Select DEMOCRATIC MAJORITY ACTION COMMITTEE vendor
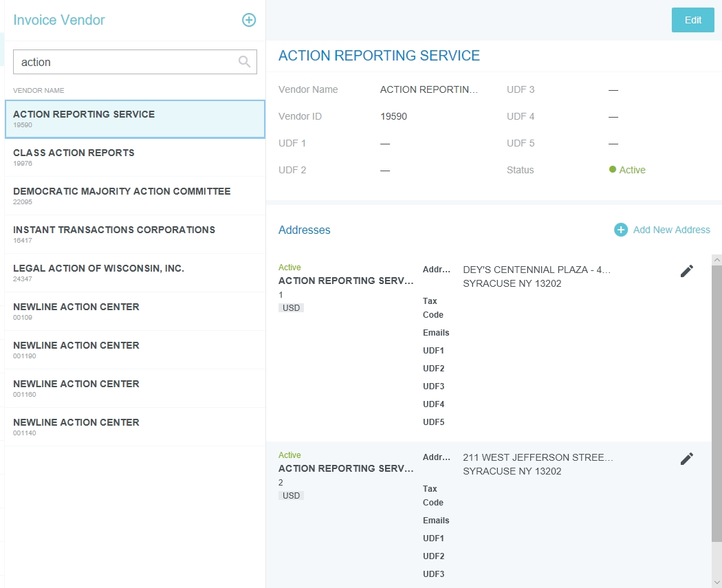Image resolution: width=722 pixels, height=588 pixels. [x=135, y=196]
